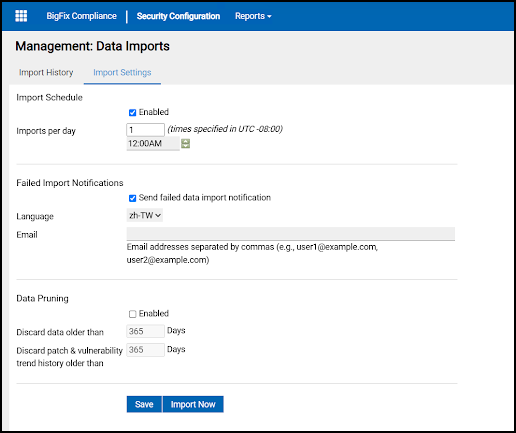Click the BigFix Compliance header link
The image size is (516, 433).
[82, 16]
